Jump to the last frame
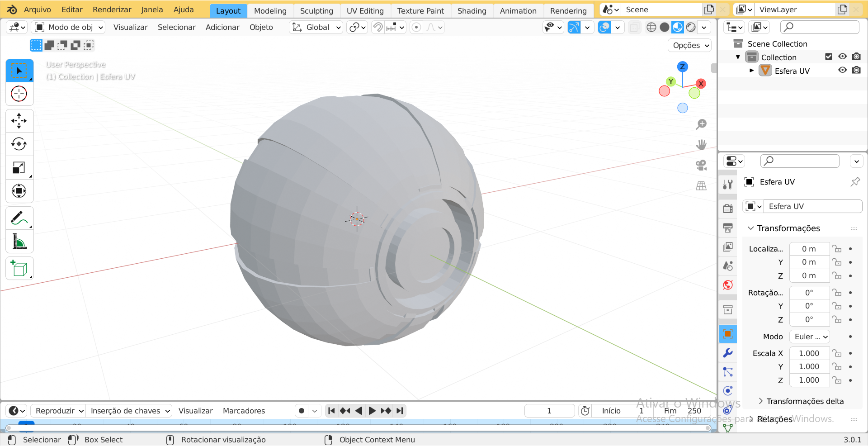This screenshot has height=446, width=868. [x=400, y=411]
